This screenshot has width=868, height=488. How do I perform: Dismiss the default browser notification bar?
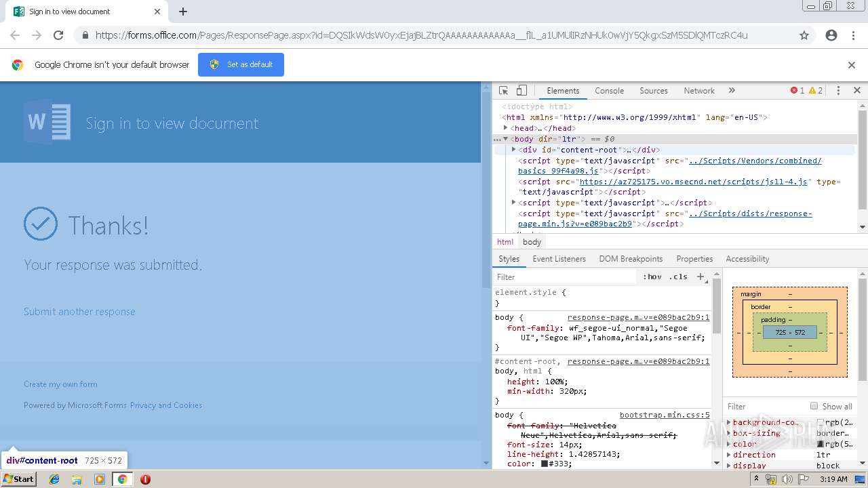[852, 65]
